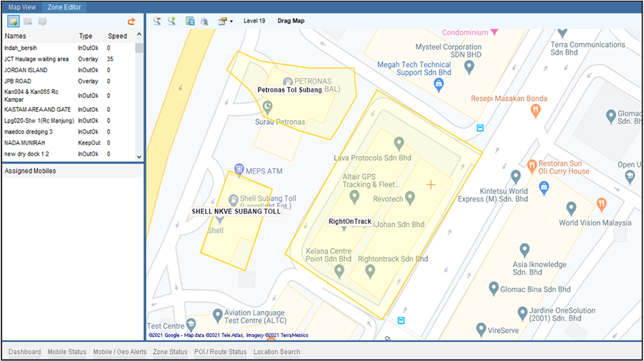
Task: Click the Surau Petronas mosque pin
Action: (x=268, y=108)
